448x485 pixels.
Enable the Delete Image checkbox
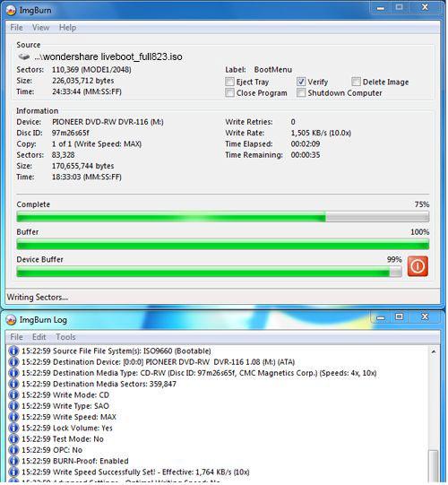pos(356,82)
